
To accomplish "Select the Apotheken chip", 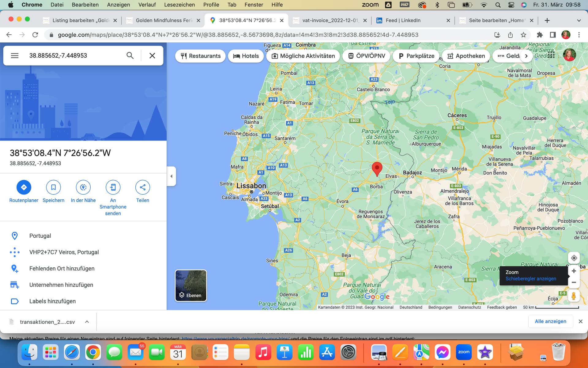I will point(466,56).
